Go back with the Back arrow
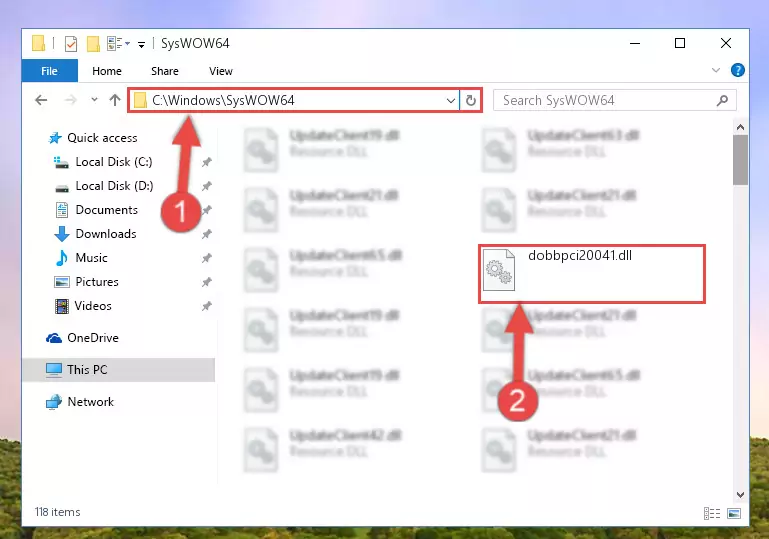The image size is (769, 539). coord(41,101)
